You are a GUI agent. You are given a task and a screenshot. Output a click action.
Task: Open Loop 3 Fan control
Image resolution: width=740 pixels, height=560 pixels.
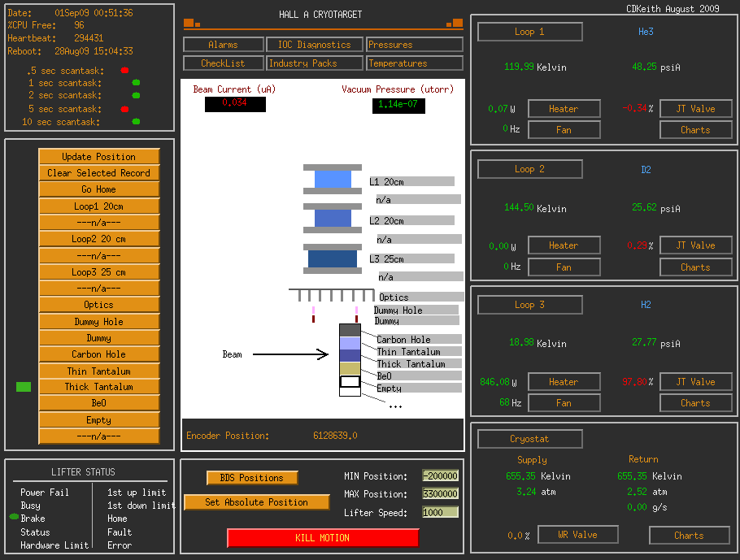click(x=564, y=403)
